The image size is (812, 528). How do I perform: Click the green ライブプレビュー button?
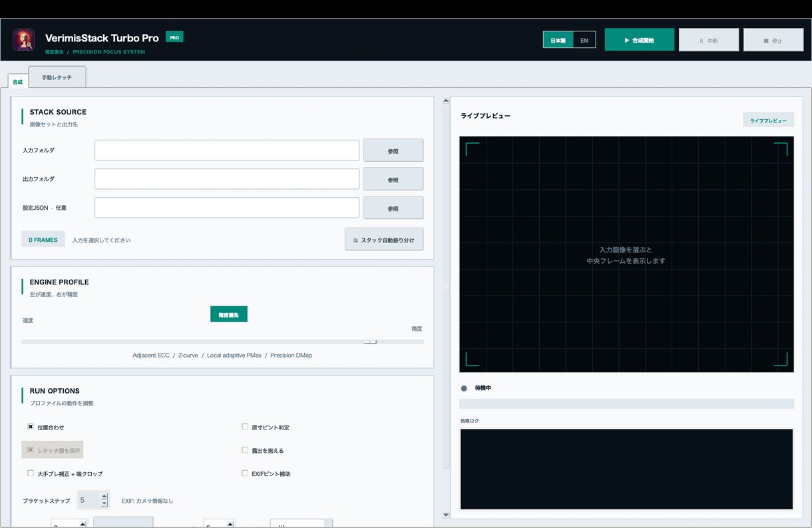[768, 121]
